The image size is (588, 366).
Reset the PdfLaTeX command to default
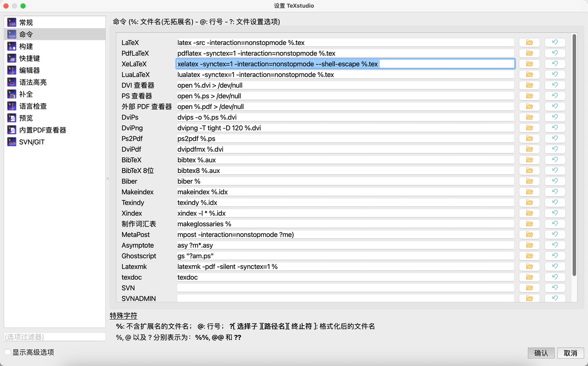pyautogui.click(x=555, y=53)
